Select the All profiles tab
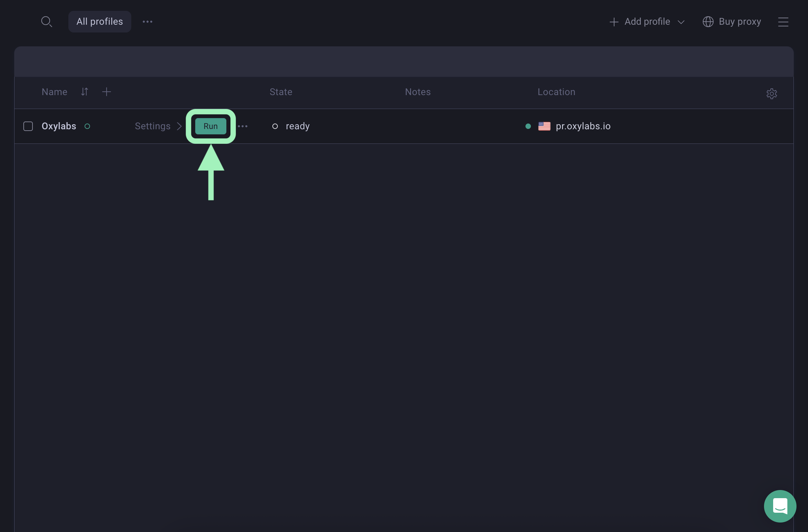The image size is (808, 532). (x=99, y=22)
